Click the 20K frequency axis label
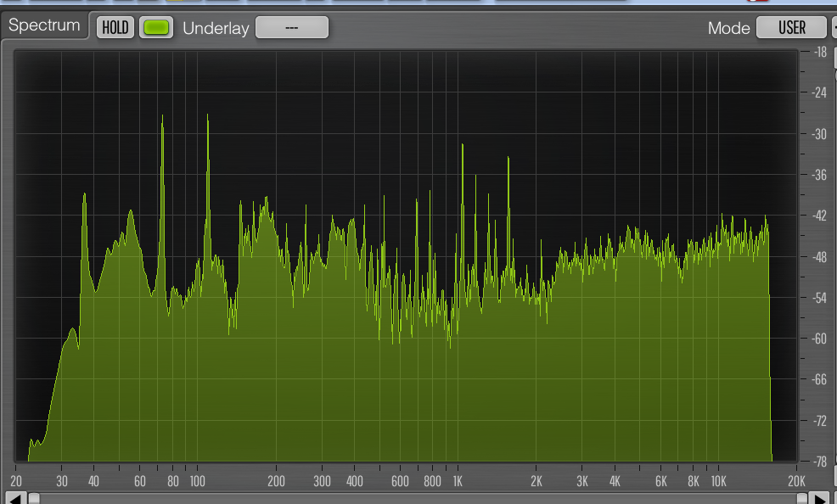837x504 pixels. pyautogui.click(x=796, y=481)
